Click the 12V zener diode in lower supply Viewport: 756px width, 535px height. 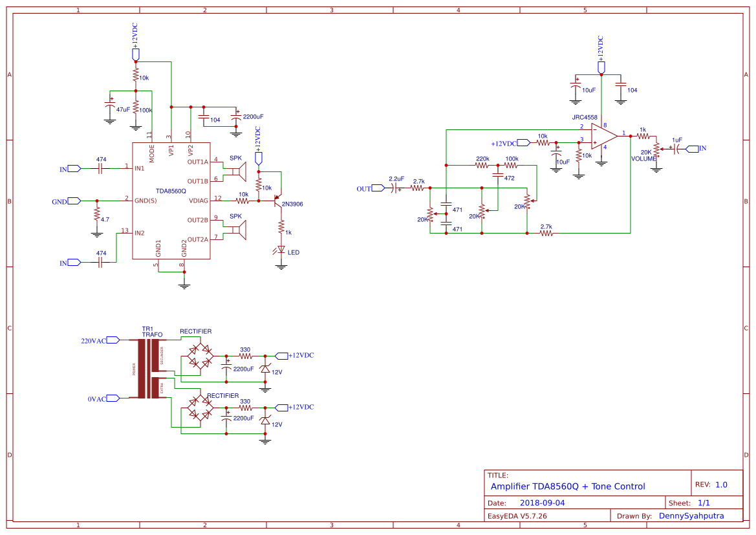[x=265, y=419]
